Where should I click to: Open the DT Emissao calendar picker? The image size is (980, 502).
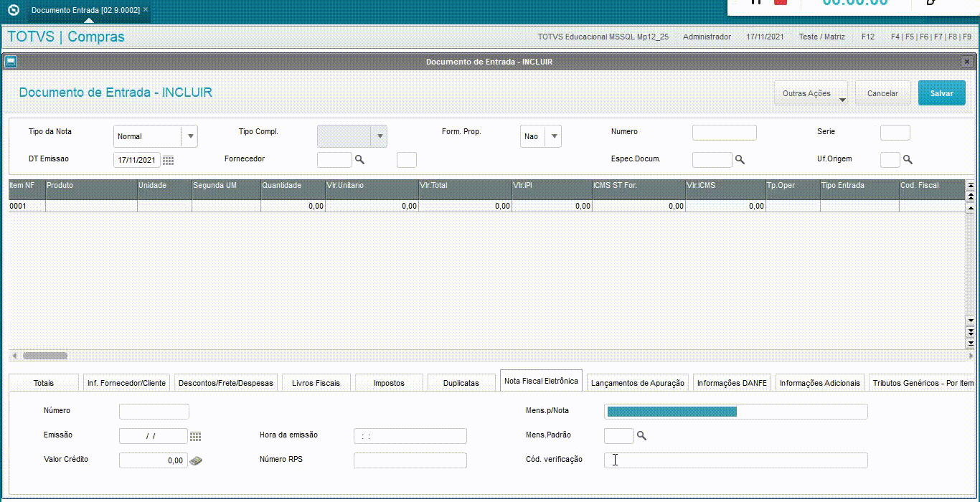click(168, 160)
